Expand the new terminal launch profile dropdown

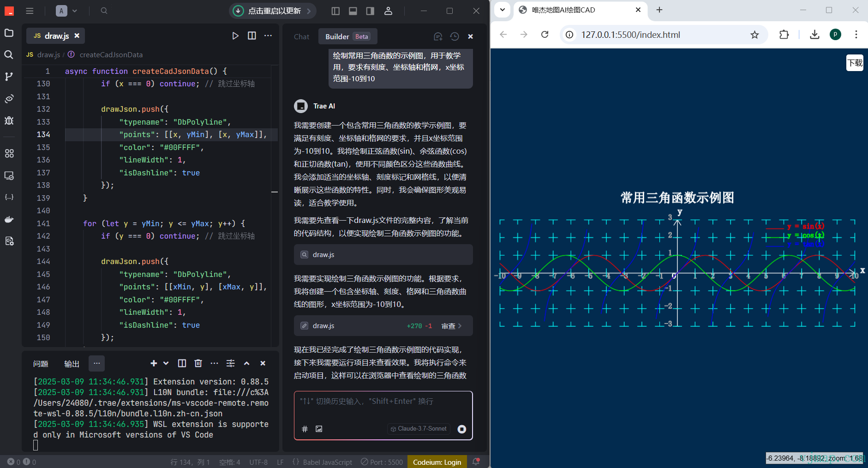point(166,364)
